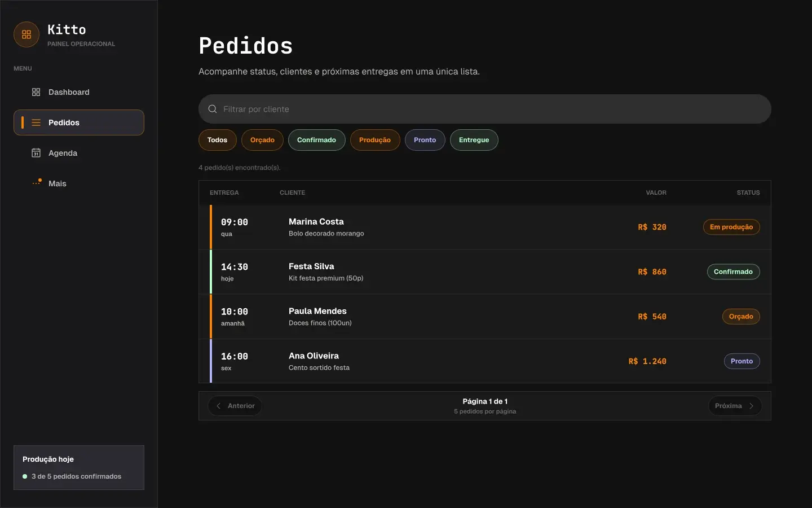The image size is (812, 508).
Task: Open the Festa Silva order
Action: tap(485, 271)
